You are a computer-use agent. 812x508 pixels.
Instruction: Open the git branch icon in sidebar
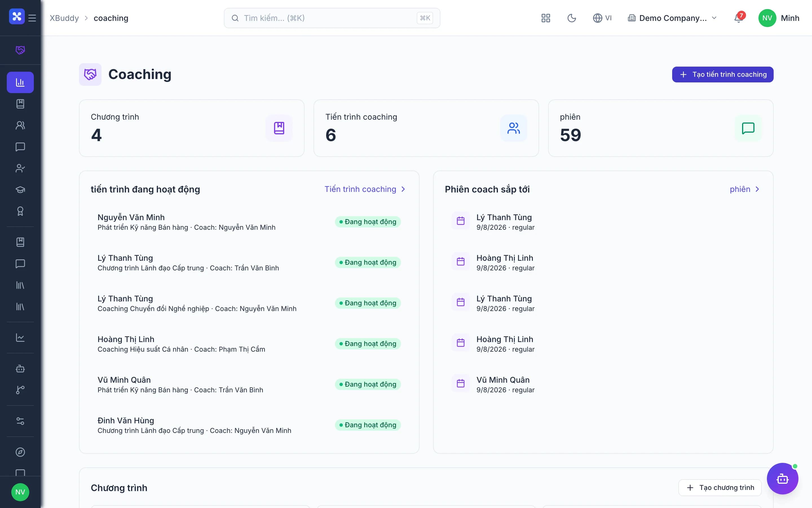point(20,390)
